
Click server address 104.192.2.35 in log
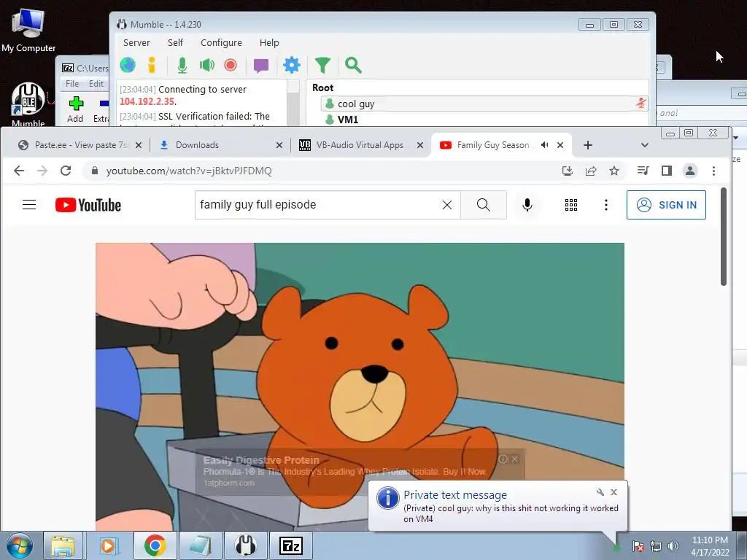click(x=147, y=101)
